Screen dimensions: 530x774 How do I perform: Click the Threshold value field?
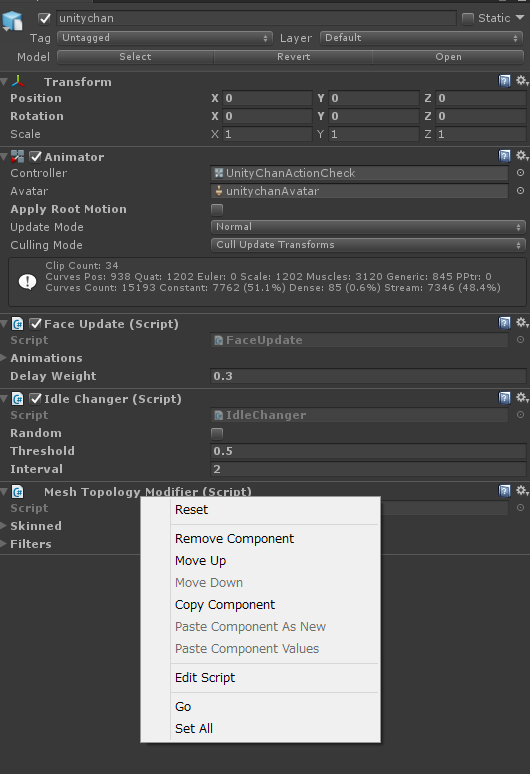coord(368,451)
